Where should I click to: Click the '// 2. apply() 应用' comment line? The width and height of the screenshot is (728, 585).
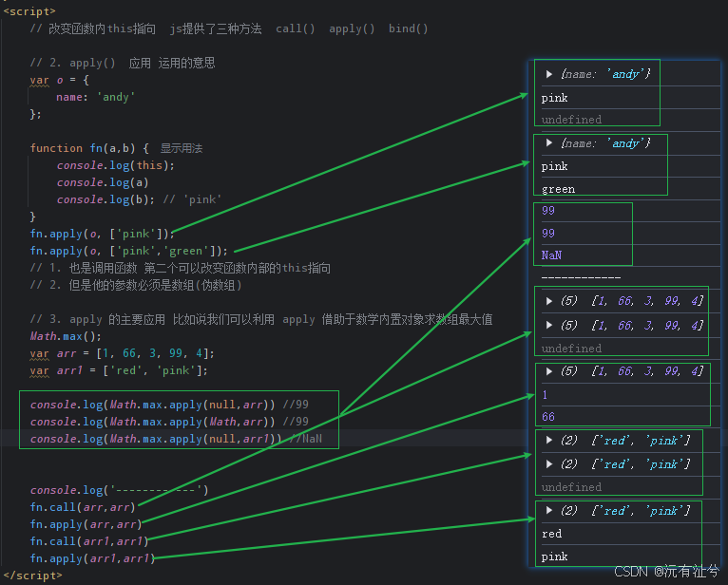[x=123, y=63]
